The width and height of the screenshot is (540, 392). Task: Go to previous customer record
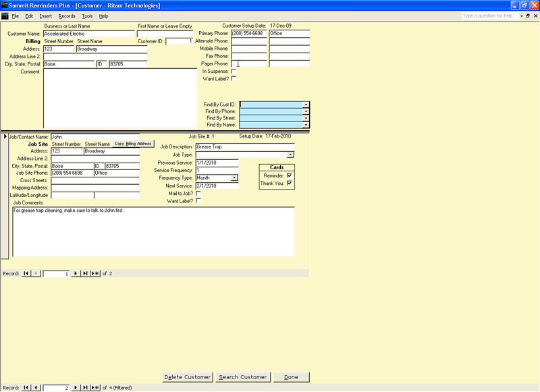[x=36, y=387]
